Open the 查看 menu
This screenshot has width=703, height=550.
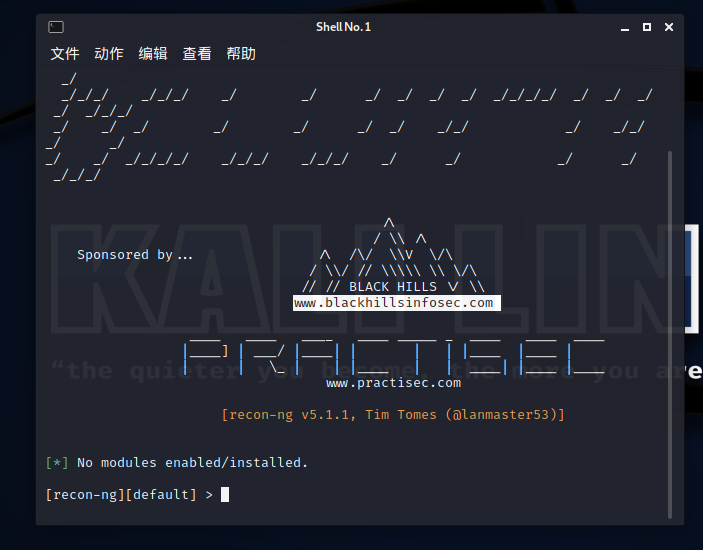tap(197, 54)
